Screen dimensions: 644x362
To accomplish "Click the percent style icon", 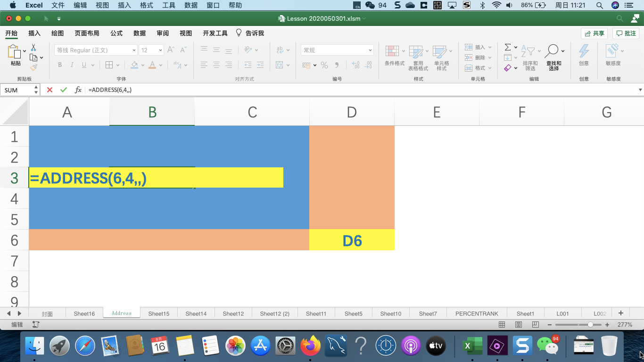I will click(x=324, y=65).
